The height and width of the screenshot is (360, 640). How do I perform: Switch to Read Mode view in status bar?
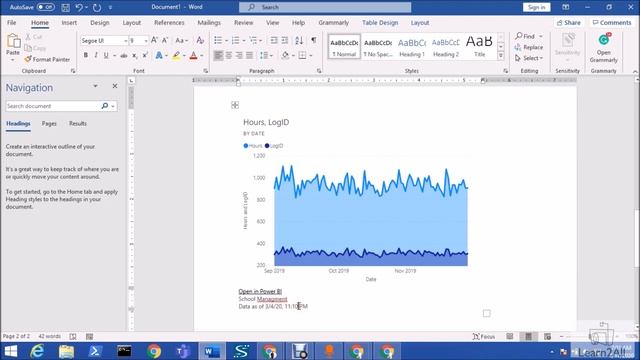tap(509, 336)
